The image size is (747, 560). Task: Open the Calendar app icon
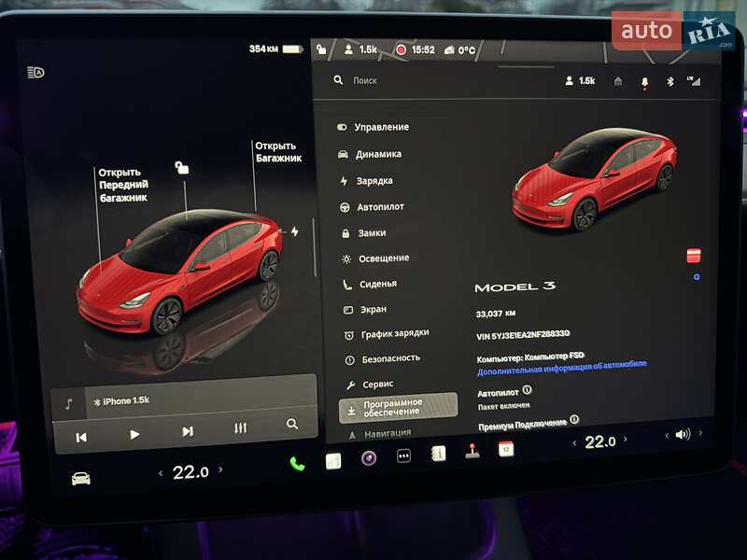click(506, 449)
